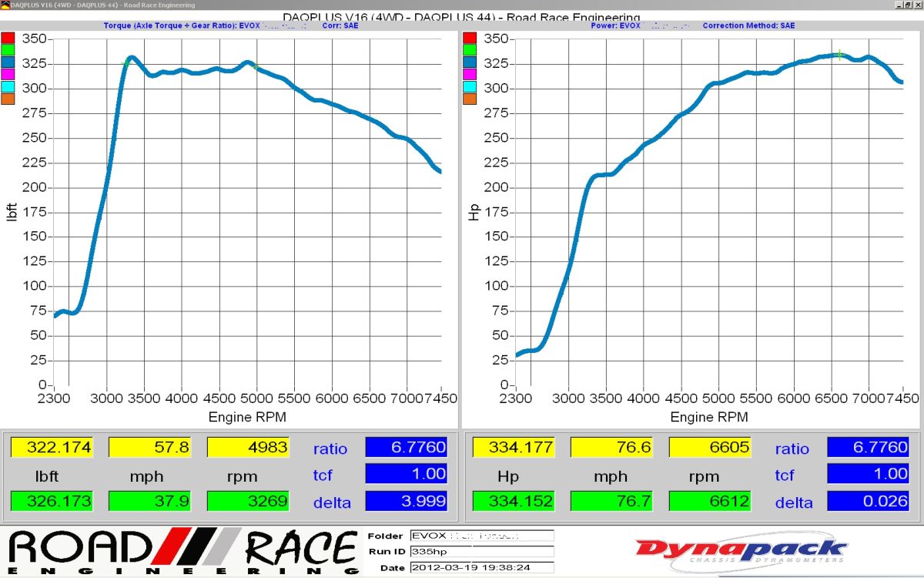Click the peak torque marker near 3269 rpm
This screenshot has width=924, height=578.
pyautogui.click(x=127, y=62)
